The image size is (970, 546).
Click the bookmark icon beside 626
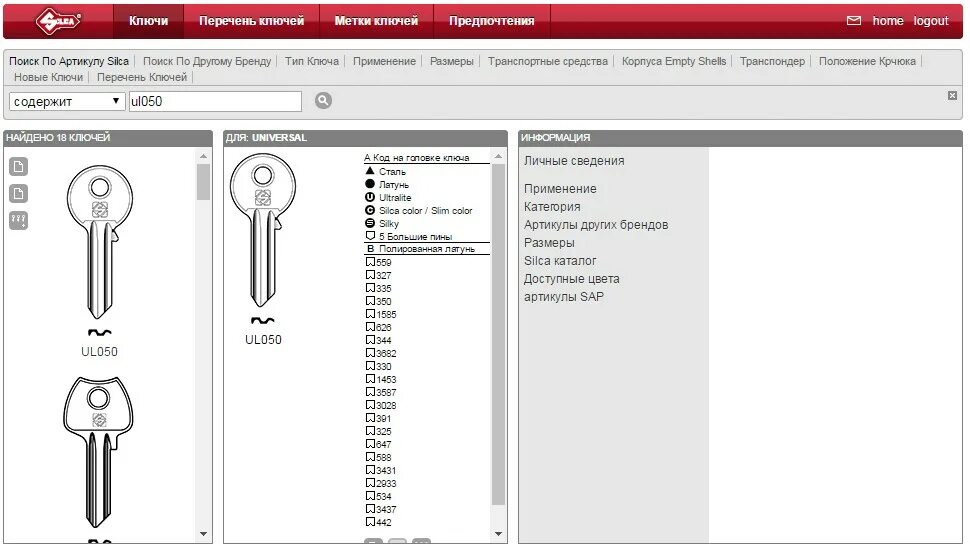point(371,326)
